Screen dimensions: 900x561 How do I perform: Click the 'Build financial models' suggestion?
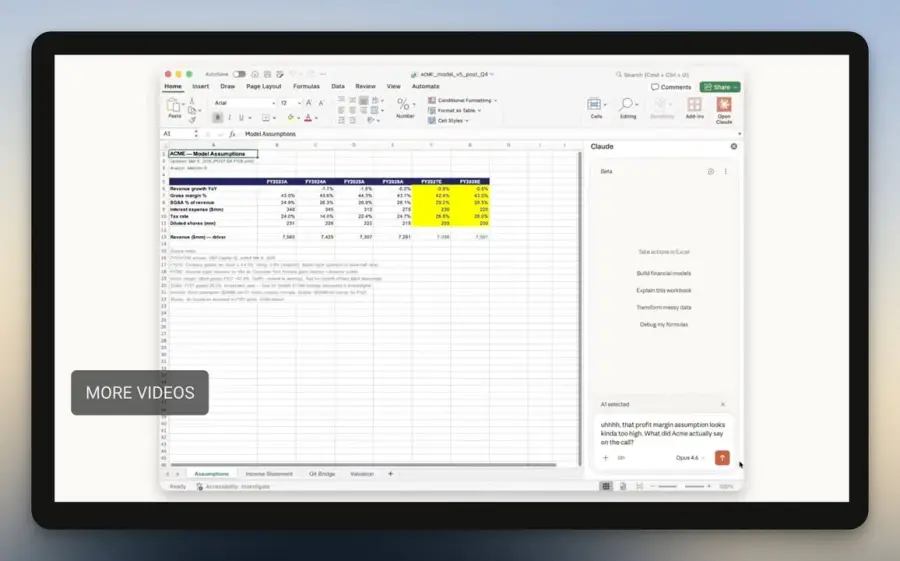(664, 273)
